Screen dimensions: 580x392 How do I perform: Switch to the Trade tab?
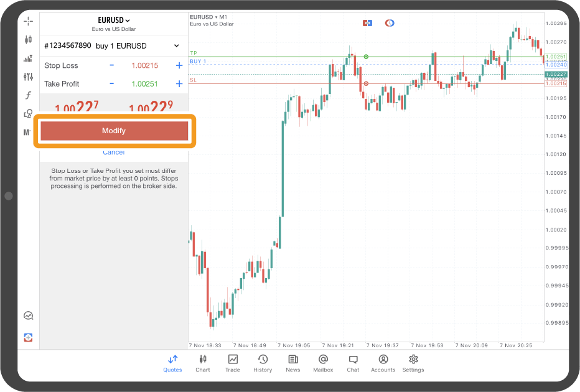point(233,363)
